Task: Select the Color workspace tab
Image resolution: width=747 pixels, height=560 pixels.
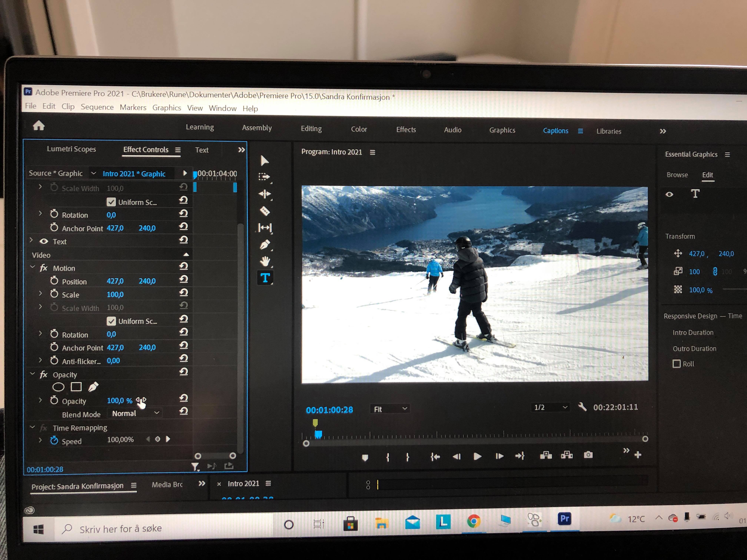Action: click(x=359, y=131)
